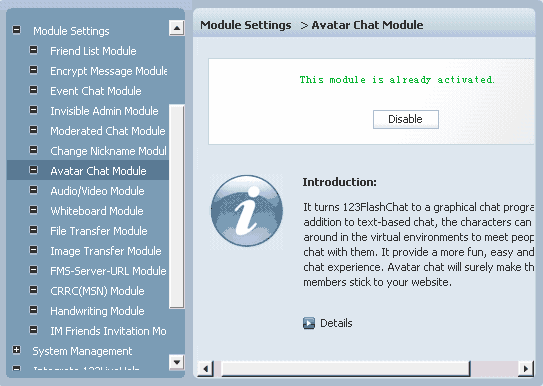
Task: Disable the Avatar Chat module
Action: [406, 119]
